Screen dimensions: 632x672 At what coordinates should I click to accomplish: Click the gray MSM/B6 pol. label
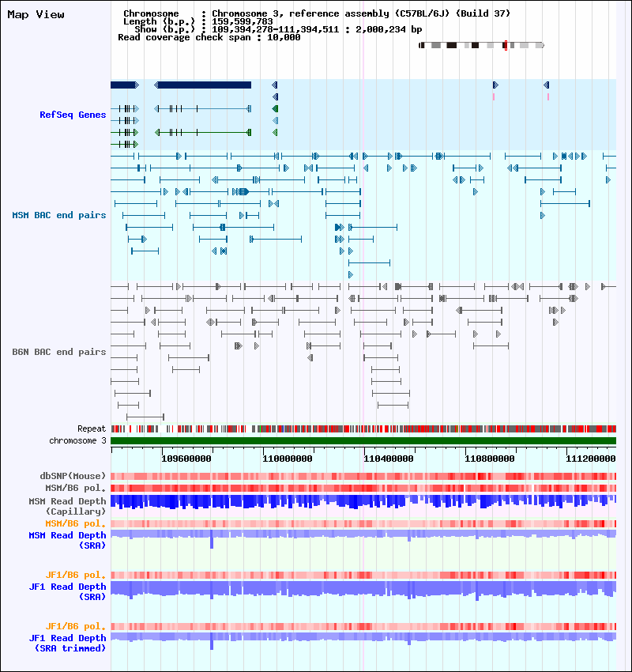(75, 488)
